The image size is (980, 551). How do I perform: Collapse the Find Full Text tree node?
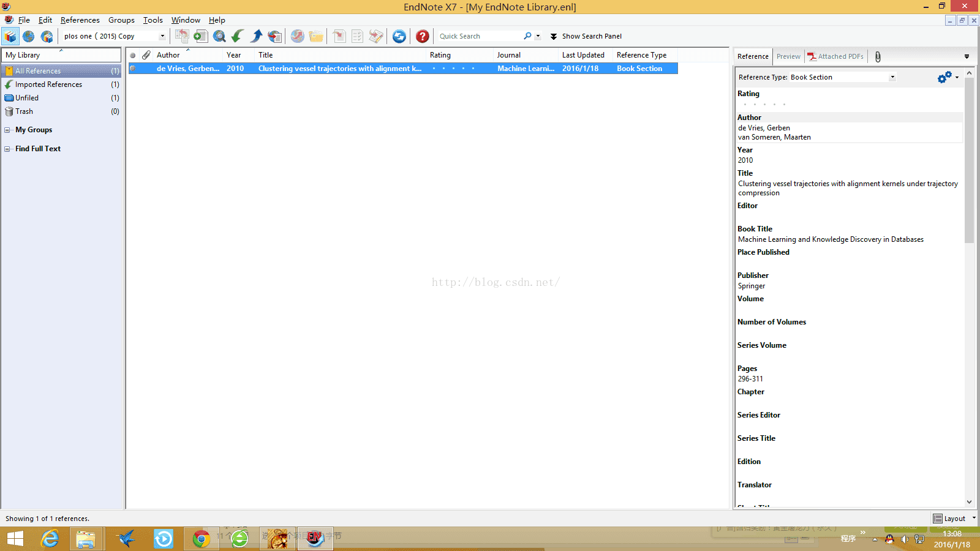[7, 149]
